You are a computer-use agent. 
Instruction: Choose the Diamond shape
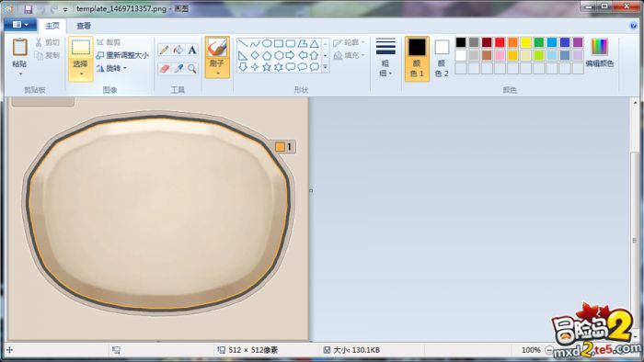(x=255, y=55)
